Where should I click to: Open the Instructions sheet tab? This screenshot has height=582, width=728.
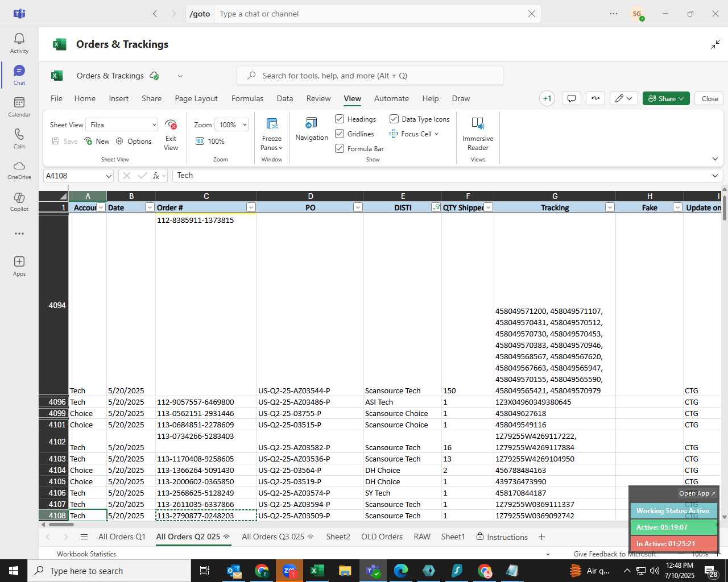pos(502,537)
